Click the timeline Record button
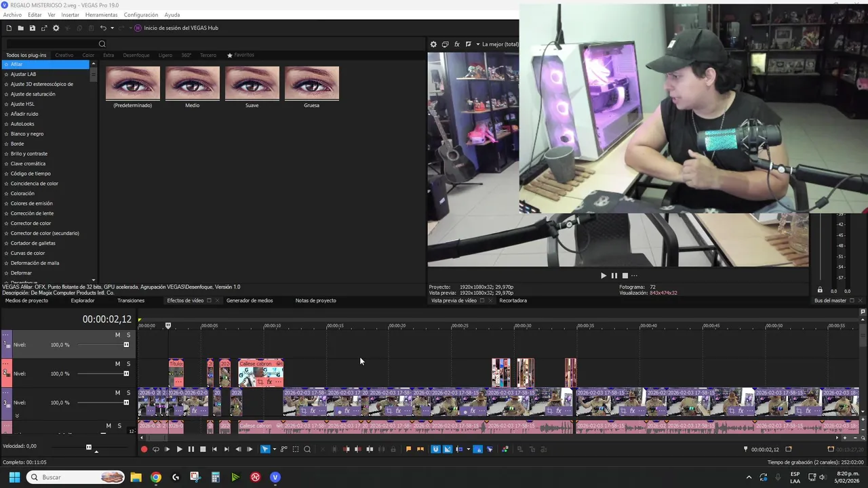Image resolution: width=868 pixels, height=488 pixels. pyautogui.click(x=144, y=449)
